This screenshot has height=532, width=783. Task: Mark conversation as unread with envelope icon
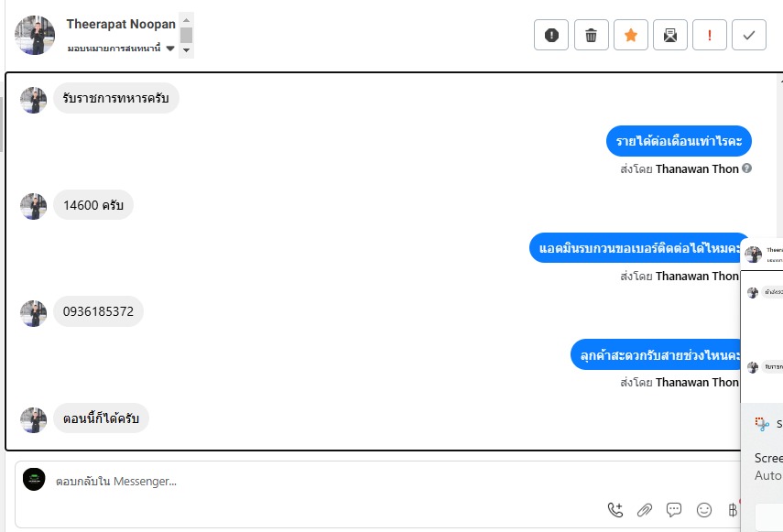click(670, 35)
